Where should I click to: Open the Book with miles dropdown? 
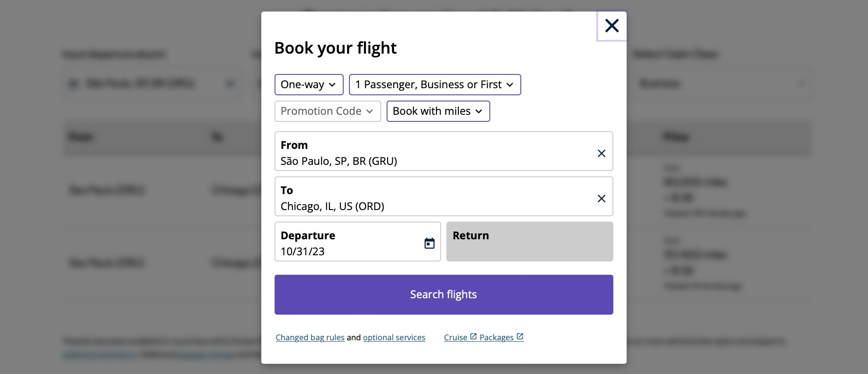click(x=438, y=111)
